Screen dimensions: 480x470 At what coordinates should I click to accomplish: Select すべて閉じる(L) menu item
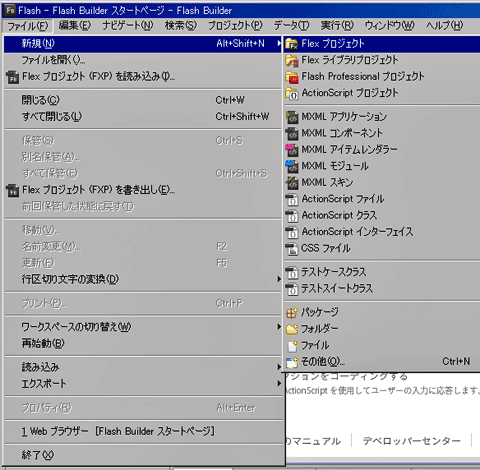143,116
